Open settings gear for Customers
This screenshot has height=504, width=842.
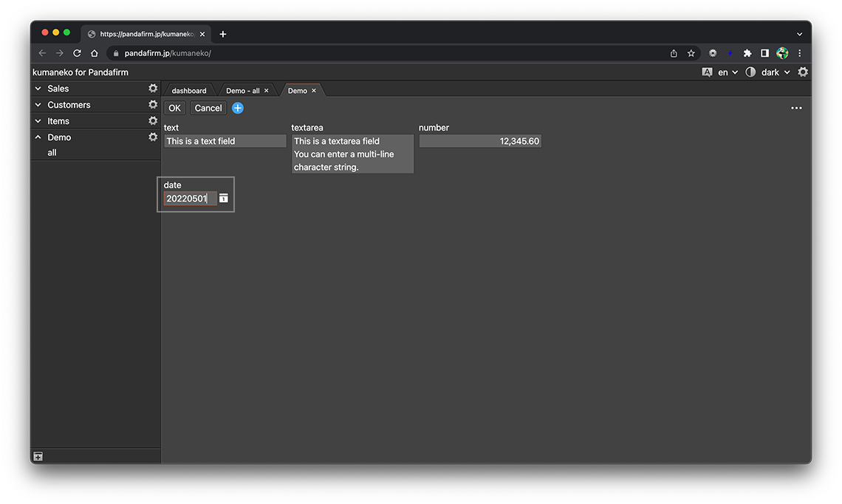[x=153, y=105]
